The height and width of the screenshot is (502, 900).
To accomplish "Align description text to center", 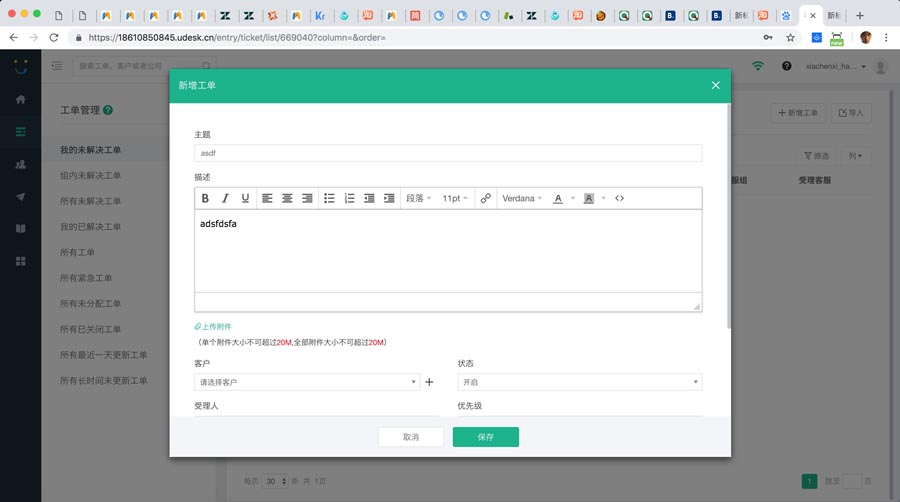I will pos(287,198).
